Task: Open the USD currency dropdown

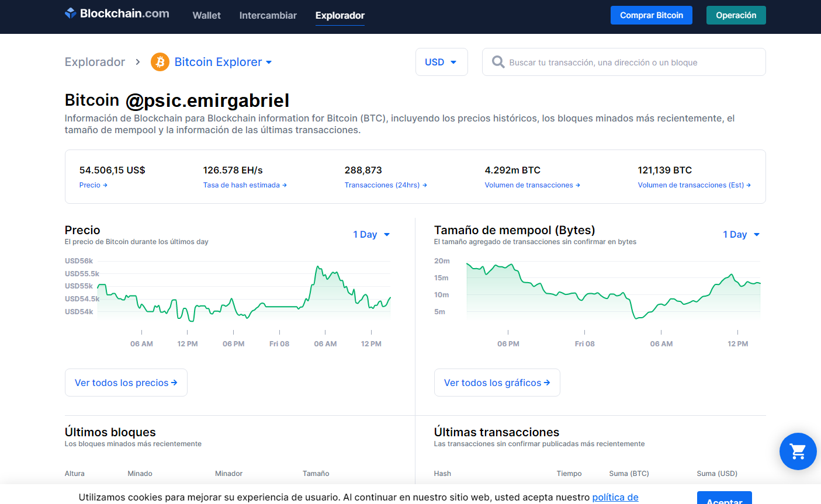Action: 442,62
